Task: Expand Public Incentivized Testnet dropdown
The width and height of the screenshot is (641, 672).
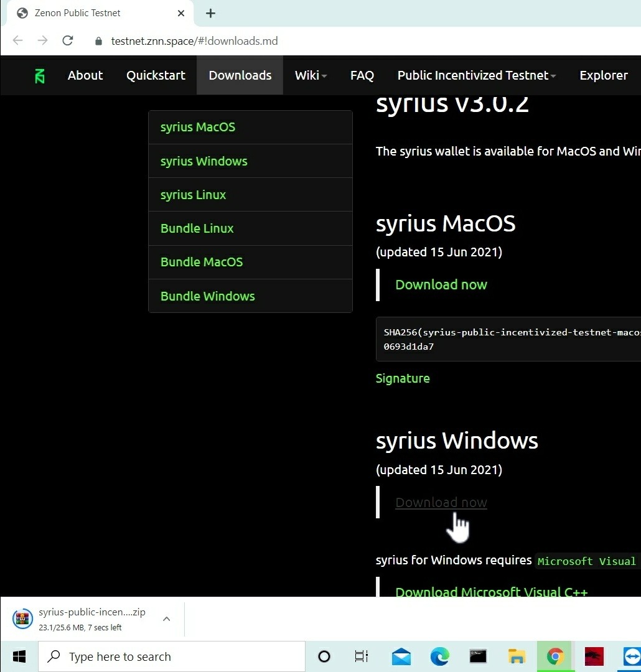Action: tap(476, 75)
